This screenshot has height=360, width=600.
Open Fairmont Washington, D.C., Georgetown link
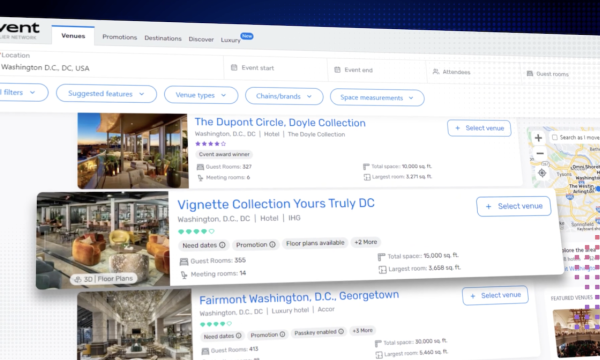(299, 297)
